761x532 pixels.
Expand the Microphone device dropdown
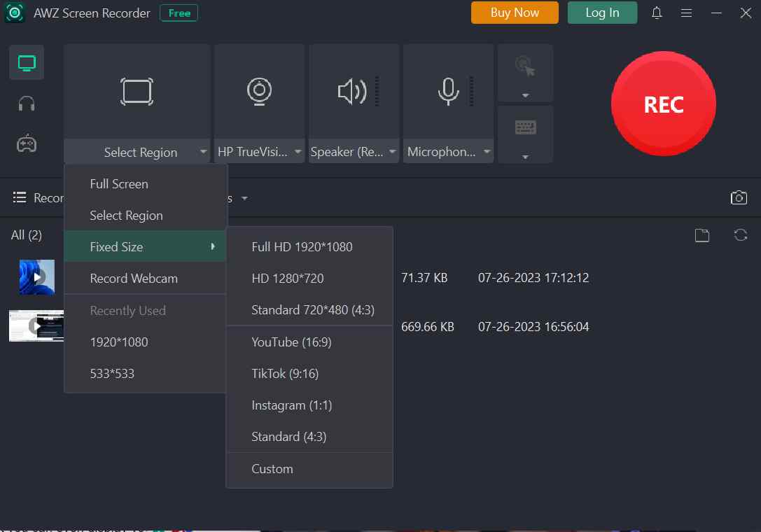487,151
